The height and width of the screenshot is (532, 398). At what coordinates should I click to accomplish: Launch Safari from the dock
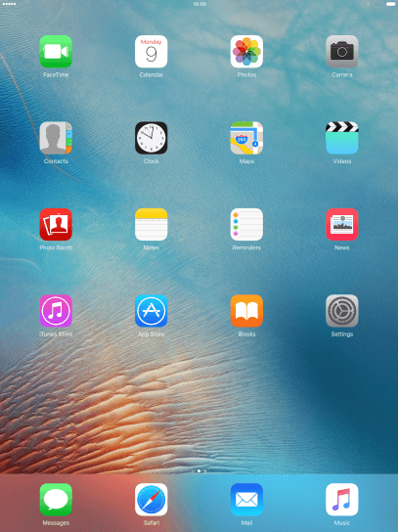tap(151, 500)
